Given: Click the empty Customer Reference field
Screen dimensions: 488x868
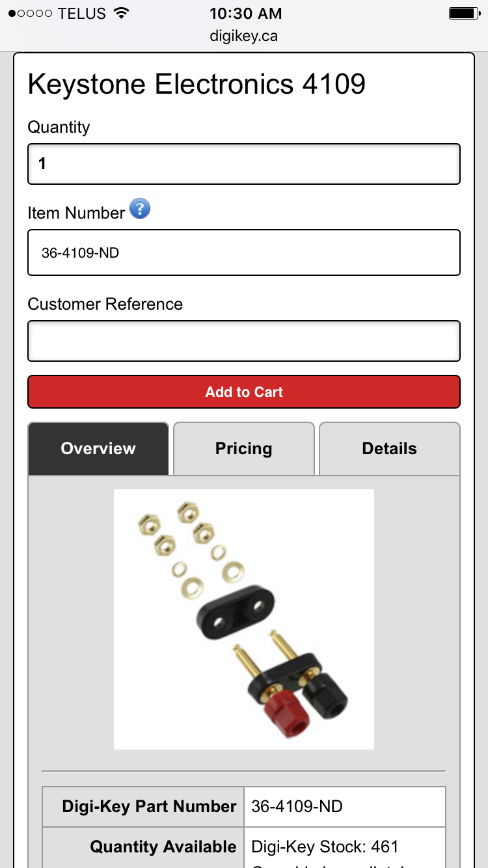Looking at the screenshot, I should (244, 341).
